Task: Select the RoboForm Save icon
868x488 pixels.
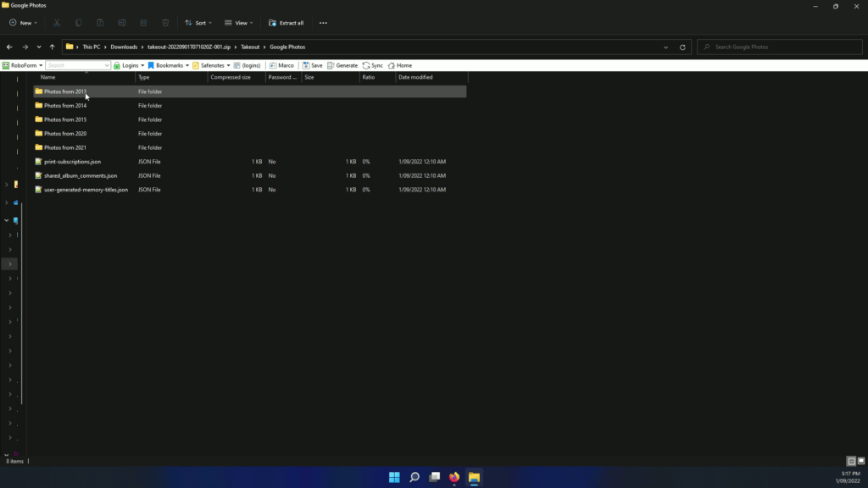Action: [313, 64]
